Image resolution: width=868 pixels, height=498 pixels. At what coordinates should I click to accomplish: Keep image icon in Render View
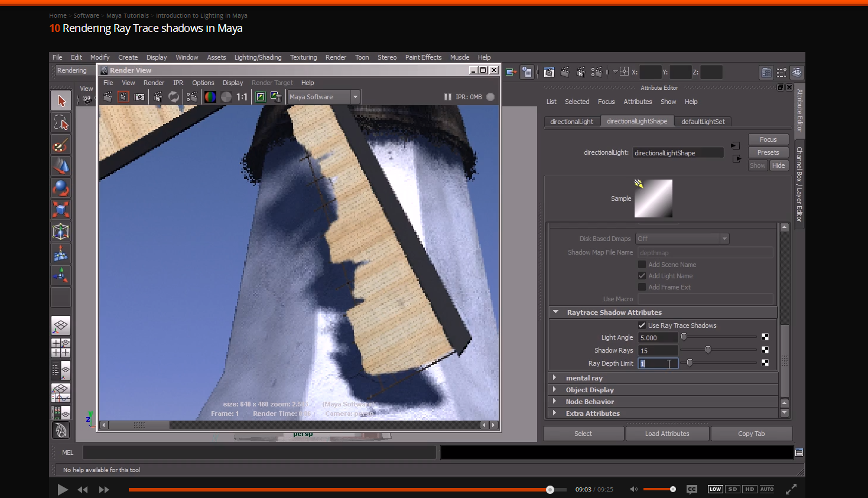pyautogui.click(x=261, y=97)
